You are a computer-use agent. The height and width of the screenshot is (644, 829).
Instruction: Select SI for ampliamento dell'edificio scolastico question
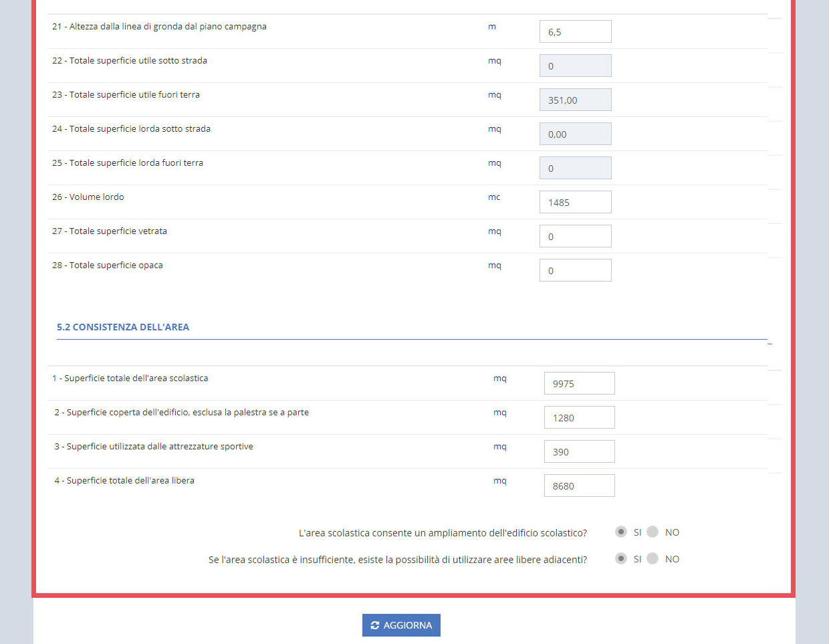point(620,532)
